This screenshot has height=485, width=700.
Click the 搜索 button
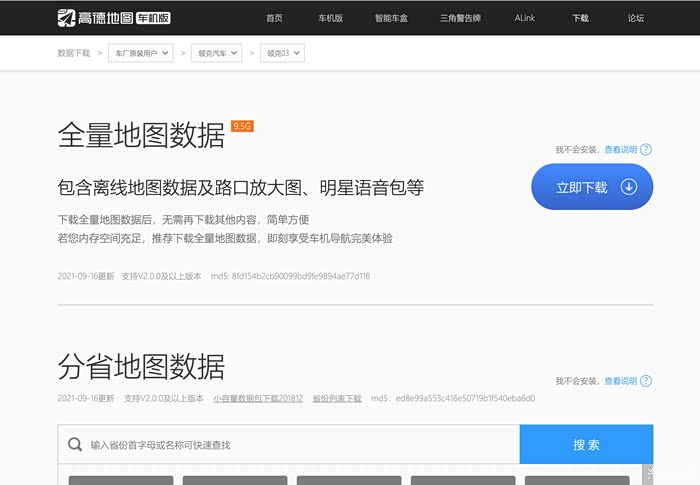click(586, 444)
